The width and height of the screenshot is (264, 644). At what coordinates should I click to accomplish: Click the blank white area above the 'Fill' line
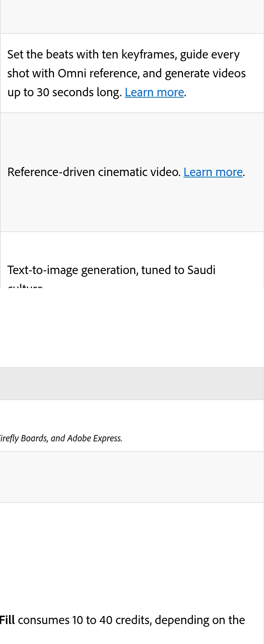[132, 556]
